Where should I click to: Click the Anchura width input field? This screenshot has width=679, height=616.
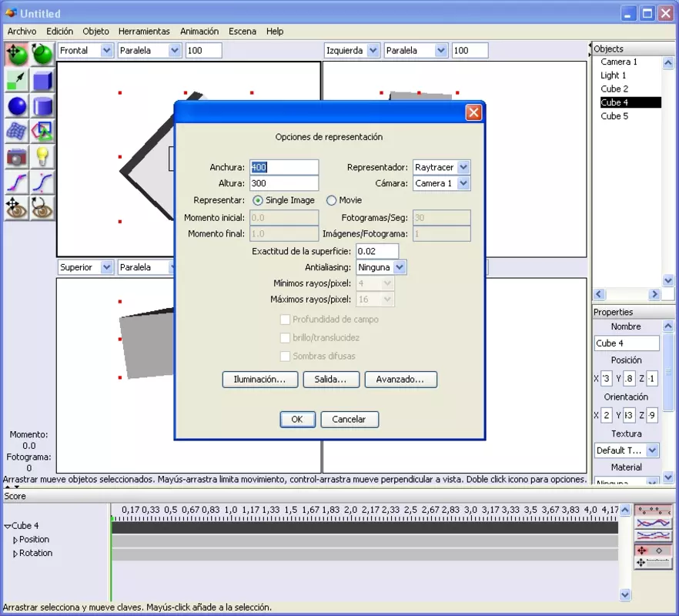284,167
